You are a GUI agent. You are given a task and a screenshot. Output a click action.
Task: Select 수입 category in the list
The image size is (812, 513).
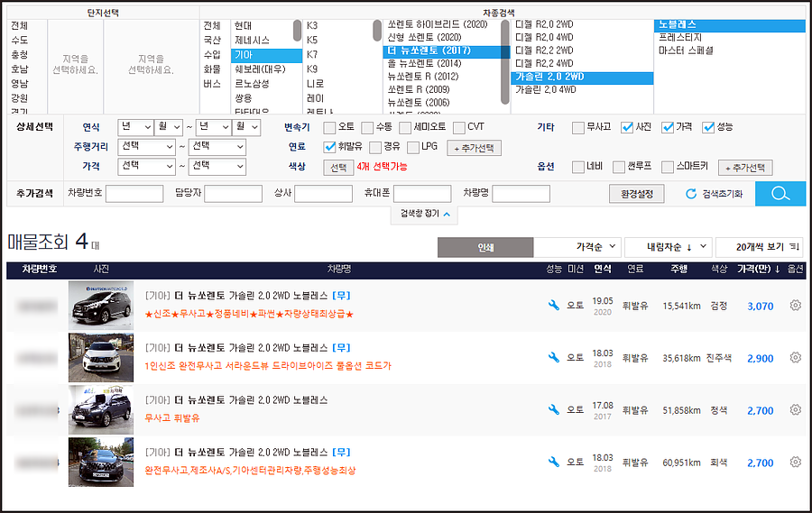point(212,55)
